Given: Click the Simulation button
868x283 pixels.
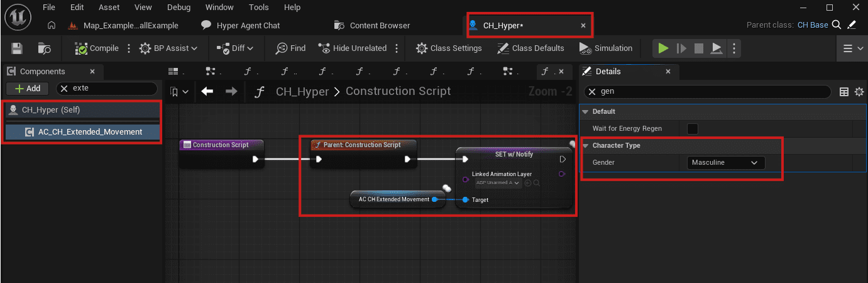Looking at the screenshot, I should pyautogui.click(x=606, y=48).
